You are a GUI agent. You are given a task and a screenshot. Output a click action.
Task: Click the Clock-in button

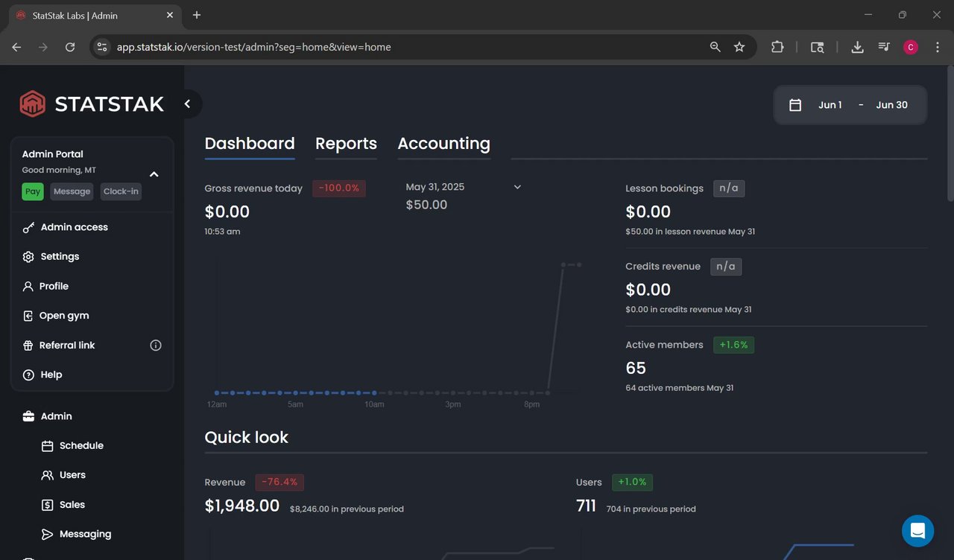pyautogui.click(x=121, y=191)
